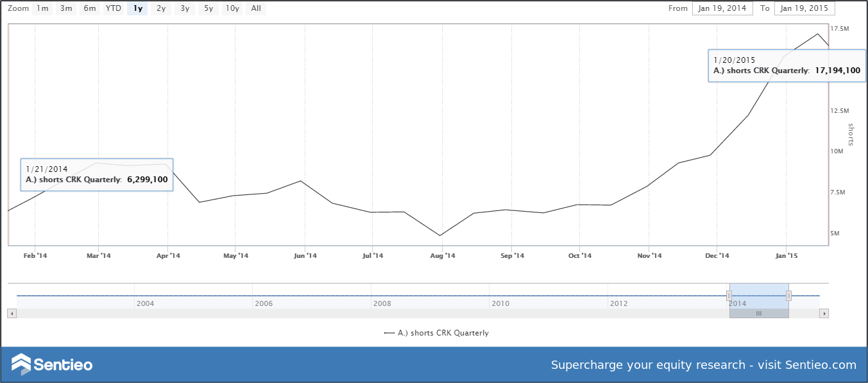Show All available chart history
868x383 pixels.
(x=255, y=8)
